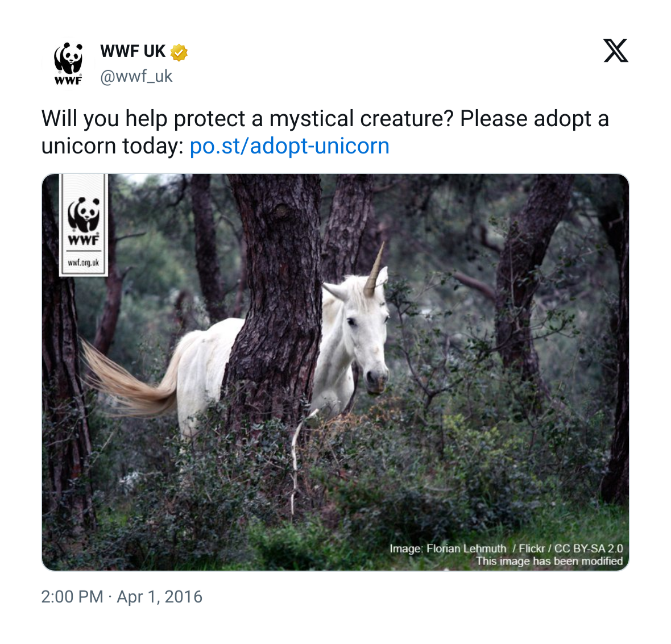
Task: Click the unicorn's face in the photo
Action: tap(367, 341)
